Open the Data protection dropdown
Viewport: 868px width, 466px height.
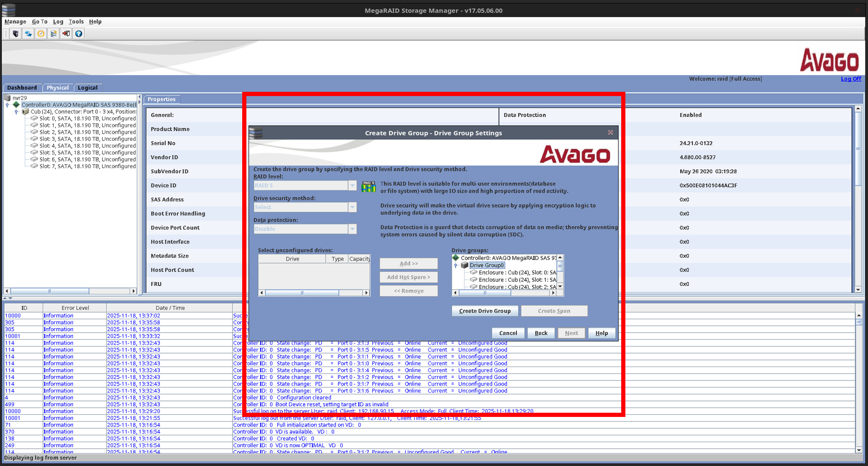pyautogui.click(x=352, y=229)
